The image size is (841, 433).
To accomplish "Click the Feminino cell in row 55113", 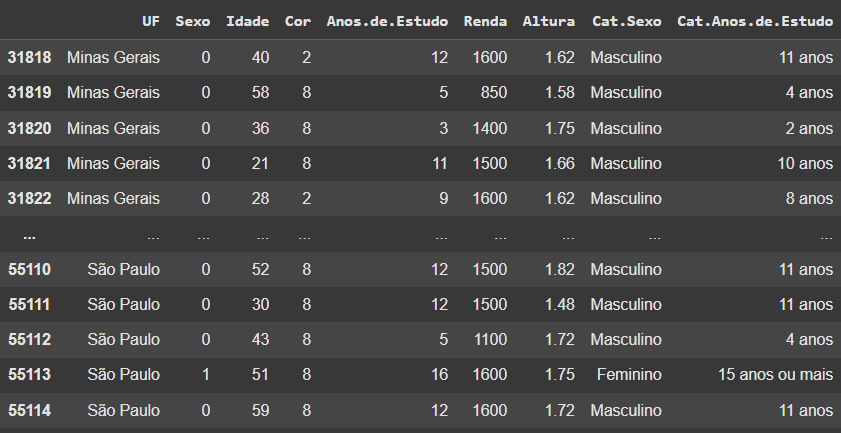I will (629, 375).
